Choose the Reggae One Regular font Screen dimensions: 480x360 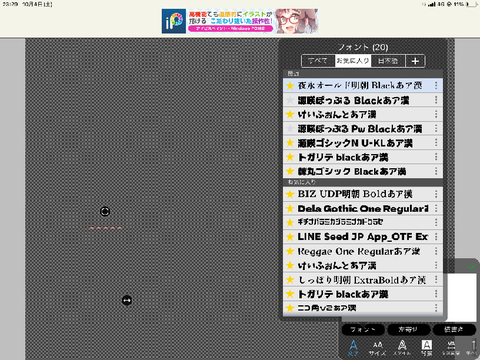(363, 251)
